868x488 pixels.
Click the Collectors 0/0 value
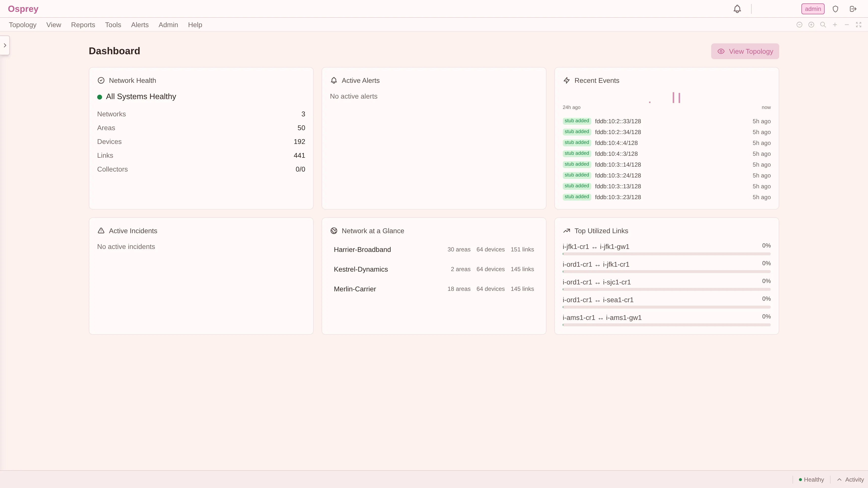coord(300,169)
